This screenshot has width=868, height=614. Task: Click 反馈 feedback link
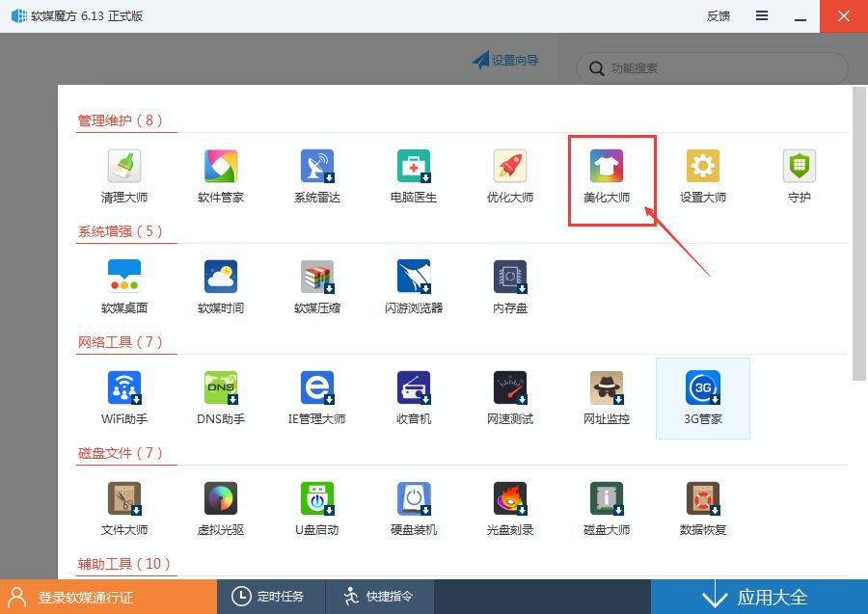pyautogui.click(x=719, y=16)
